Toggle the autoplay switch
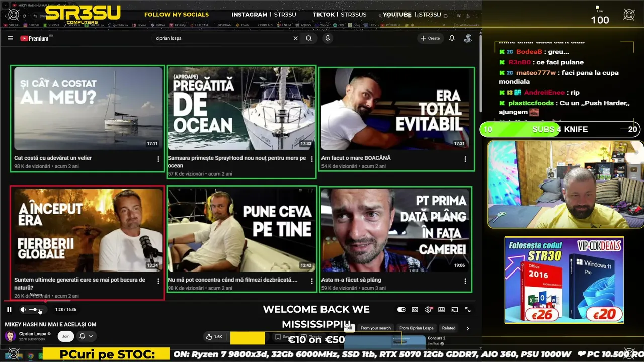Screen dimensions: 644x362 click(401, 310)
